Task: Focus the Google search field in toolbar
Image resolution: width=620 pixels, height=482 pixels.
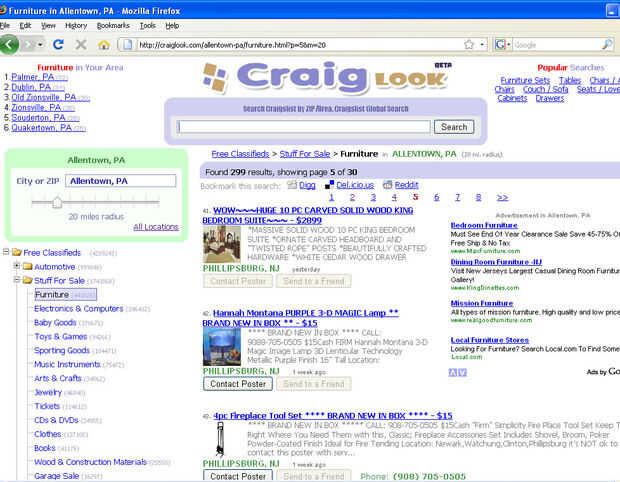Action: pyautogui.click(x=557, y=45)
